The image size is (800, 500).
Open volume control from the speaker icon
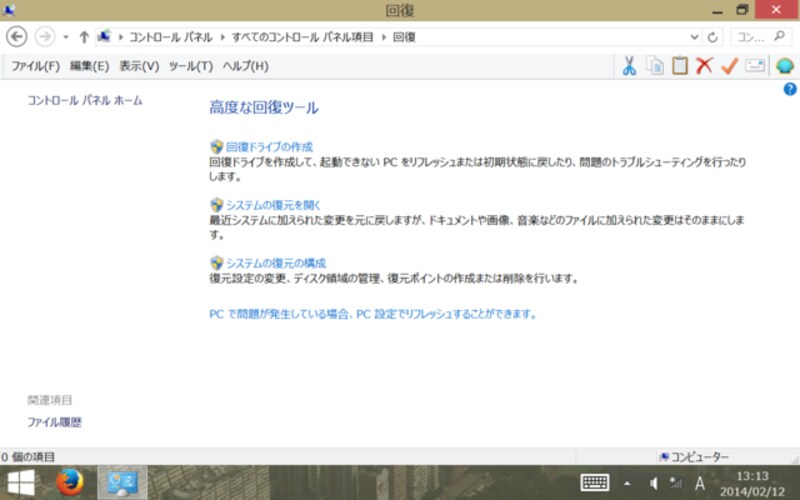click(653, 483)
